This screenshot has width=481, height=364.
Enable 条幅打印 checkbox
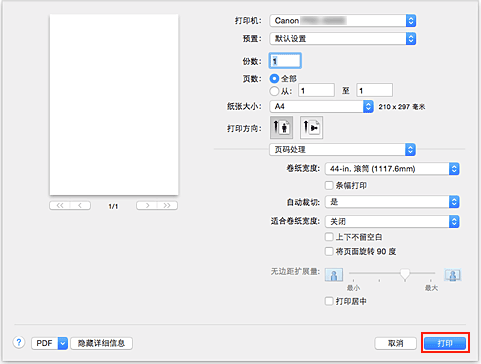(329, 185)
